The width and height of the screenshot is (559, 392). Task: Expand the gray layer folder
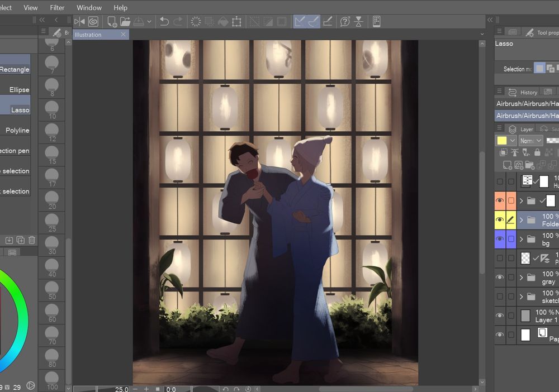coord(521,278)
